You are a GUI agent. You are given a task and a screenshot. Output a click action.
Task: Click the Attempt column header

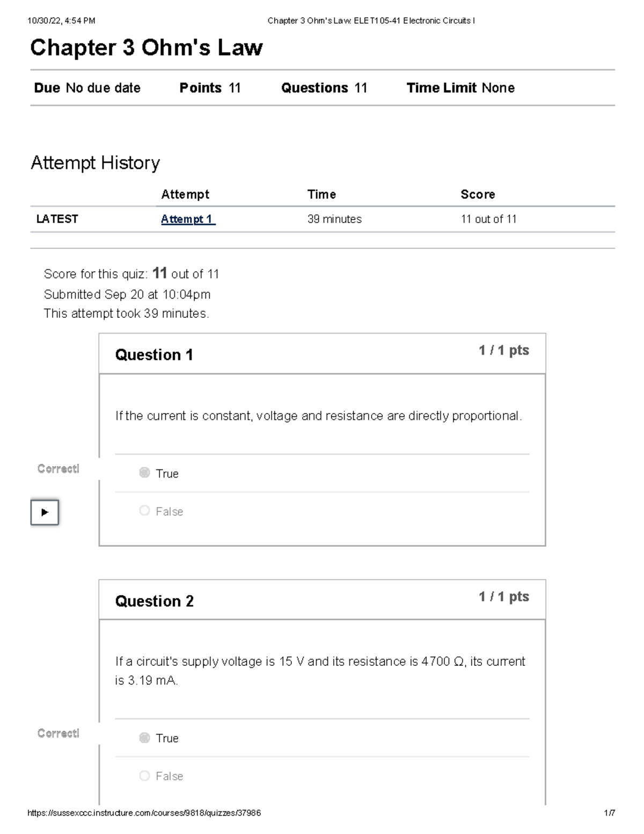tap(185, 194)
